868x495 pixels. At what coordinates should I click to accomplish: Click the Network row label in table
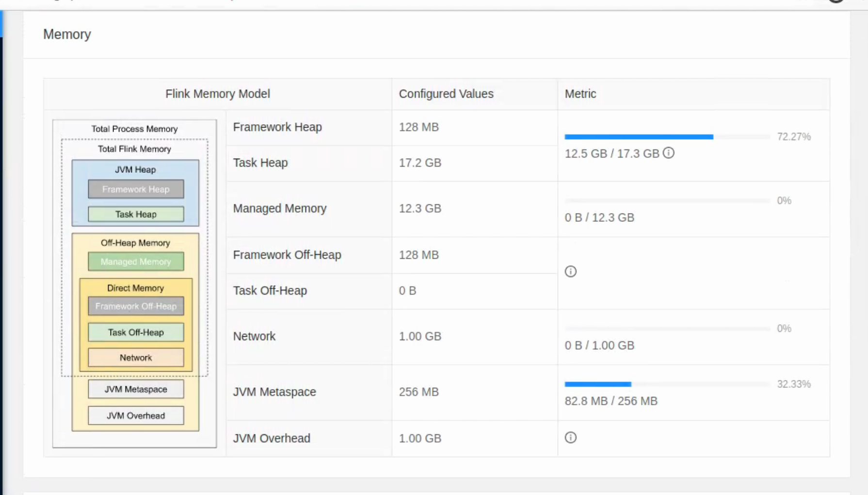click(x=254, y=336)
